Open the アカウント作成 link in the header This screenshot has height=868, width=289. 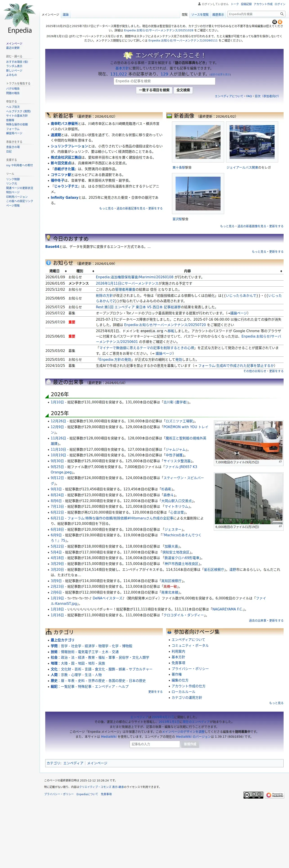[263, 4]
